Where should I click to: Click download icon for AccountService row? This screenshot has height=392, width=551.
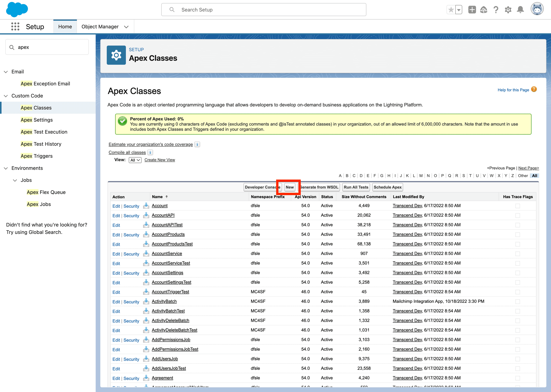point(146,254)
